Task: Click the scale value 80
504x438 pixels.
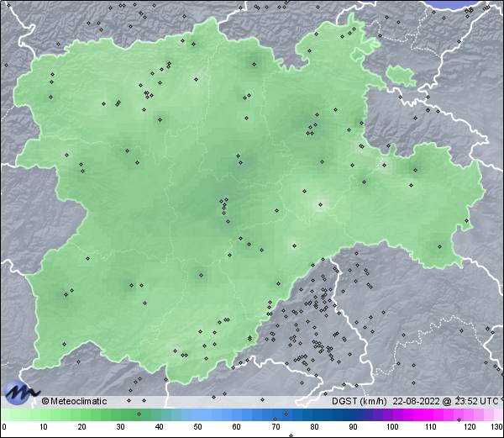Action: tap(314, 427)
